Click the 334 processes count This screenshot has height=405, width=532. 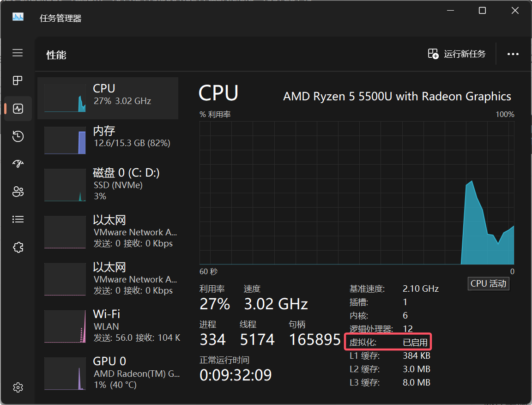pos(213,340)
